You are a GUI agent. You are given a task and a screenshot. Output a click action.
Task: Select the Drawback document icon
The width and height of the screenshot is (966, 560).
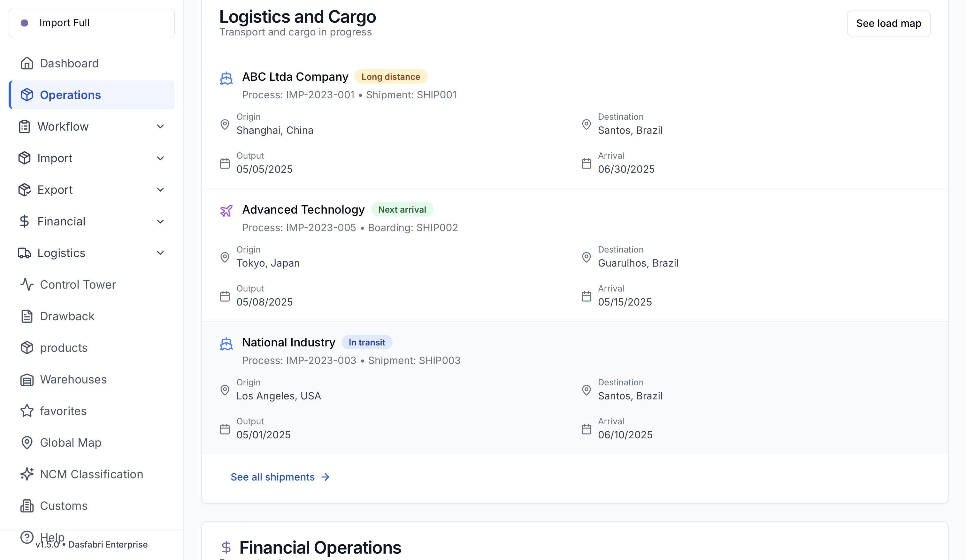(x=27, y=316)
